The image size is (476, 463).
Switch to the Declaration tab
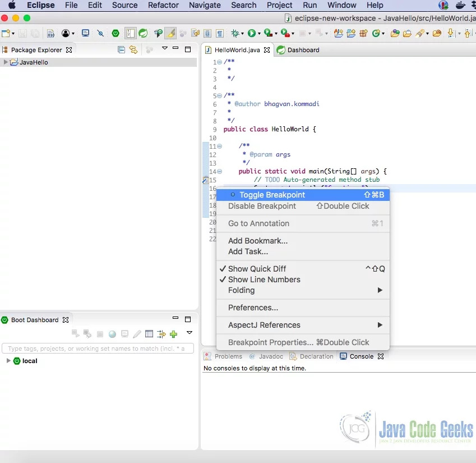[x=312, y=356]
